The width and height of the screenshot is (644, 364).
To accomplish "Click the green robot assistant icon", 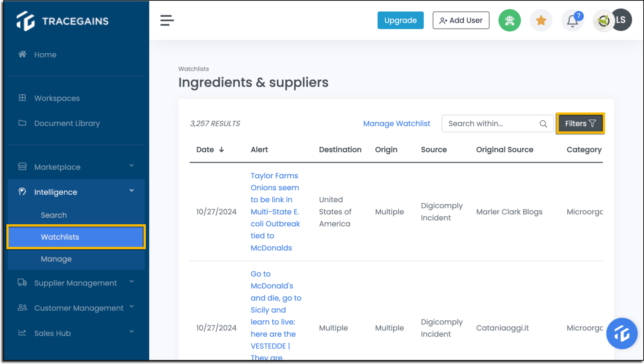I will pyautogui.click(x=509, y=20).
